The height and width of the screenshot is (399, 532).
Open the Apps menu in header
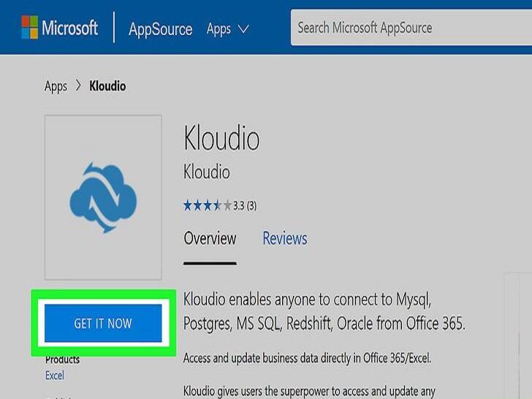pos(218,29)
